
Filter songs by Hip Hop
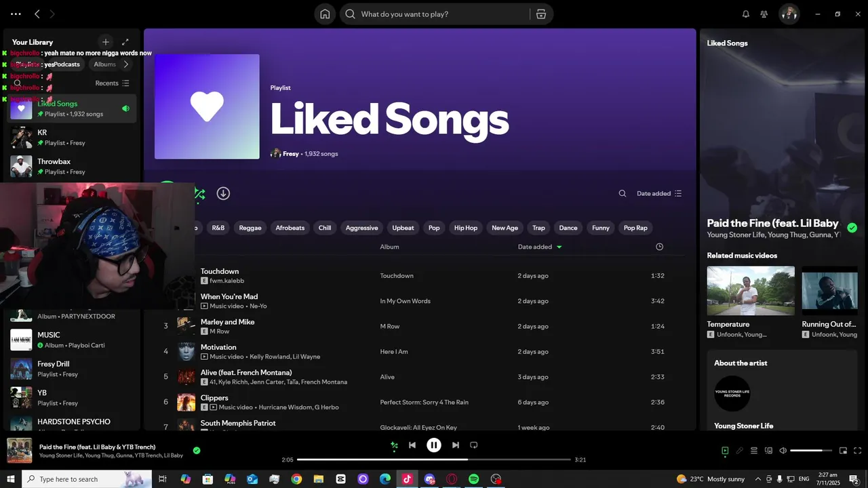(466, 228)
